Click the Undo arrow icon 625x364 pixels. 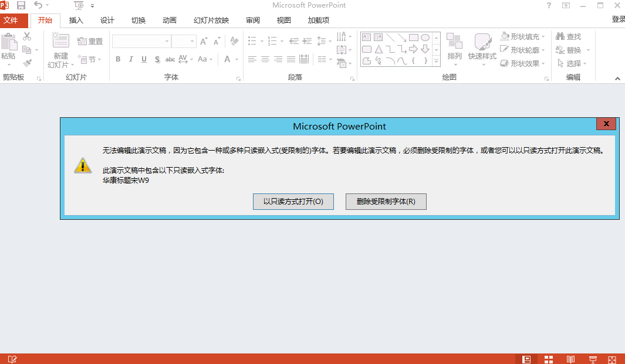38,5
